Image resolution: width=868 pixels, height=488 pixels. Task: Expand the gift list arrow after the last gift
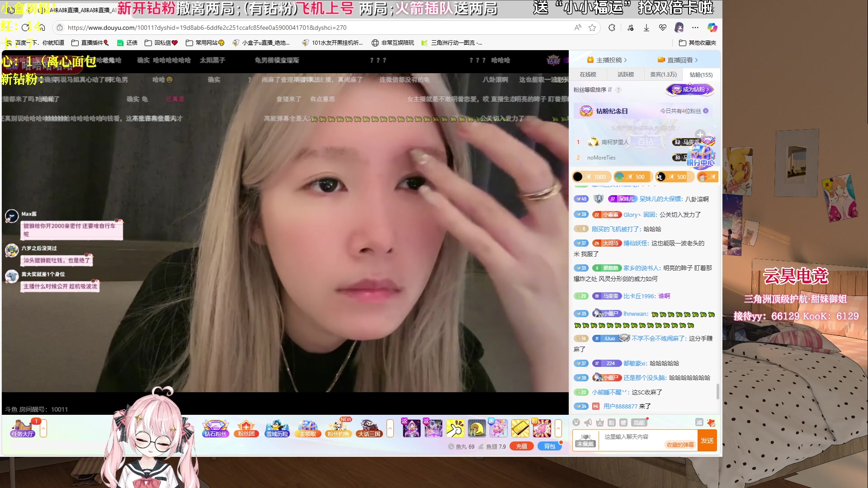(558, 428)
